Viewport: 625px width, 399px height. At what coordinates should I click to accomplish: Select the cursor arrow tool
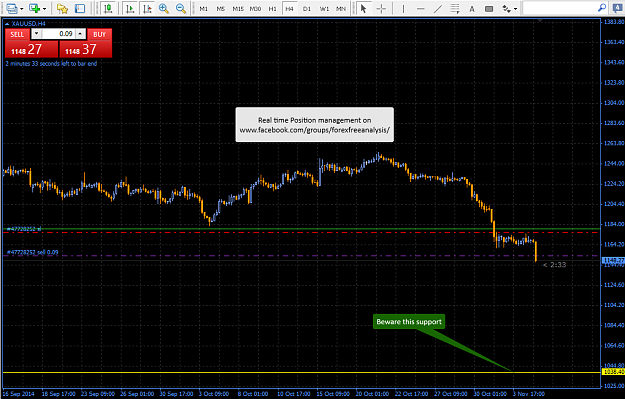click(363, 8)
